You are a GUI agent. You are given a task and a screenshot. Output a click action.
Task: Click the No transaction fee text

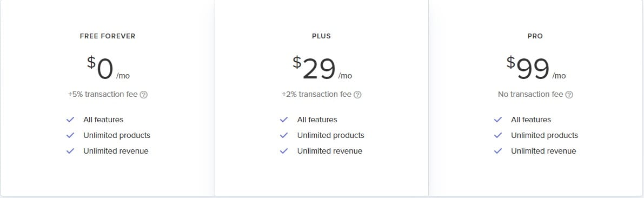530,94
